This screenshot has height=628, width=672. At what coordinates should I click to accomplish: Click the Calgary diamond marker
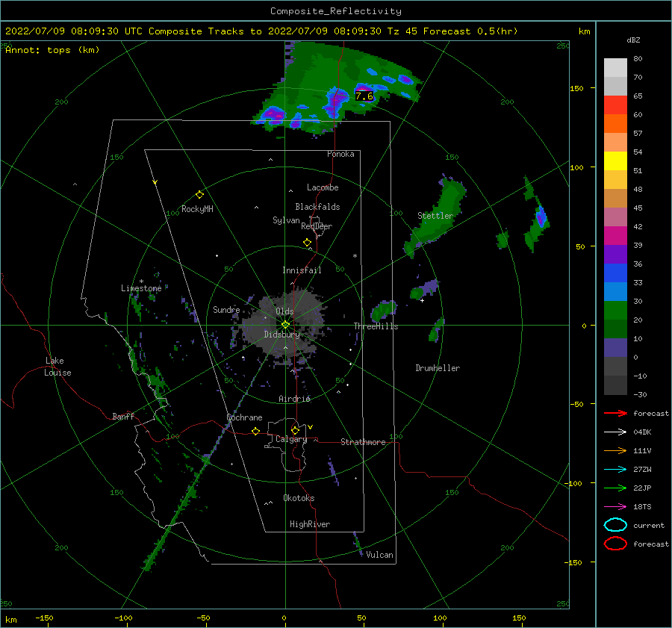295,430
